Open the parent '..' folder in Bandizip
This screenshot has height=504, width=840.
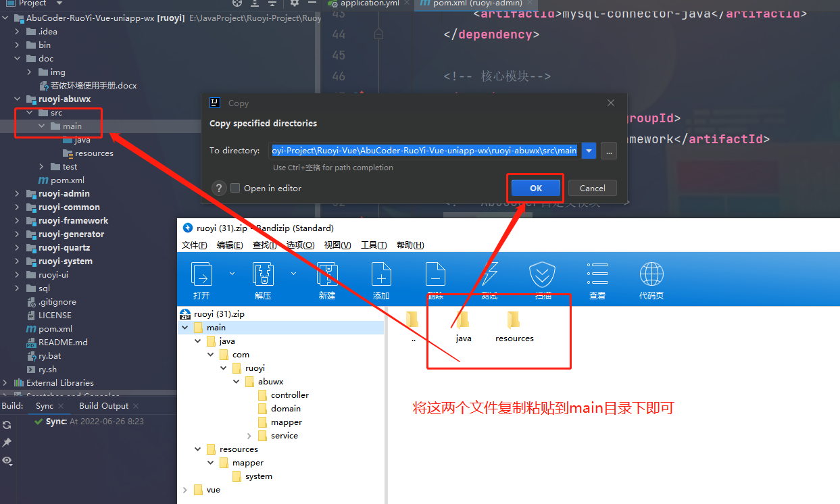413,326
